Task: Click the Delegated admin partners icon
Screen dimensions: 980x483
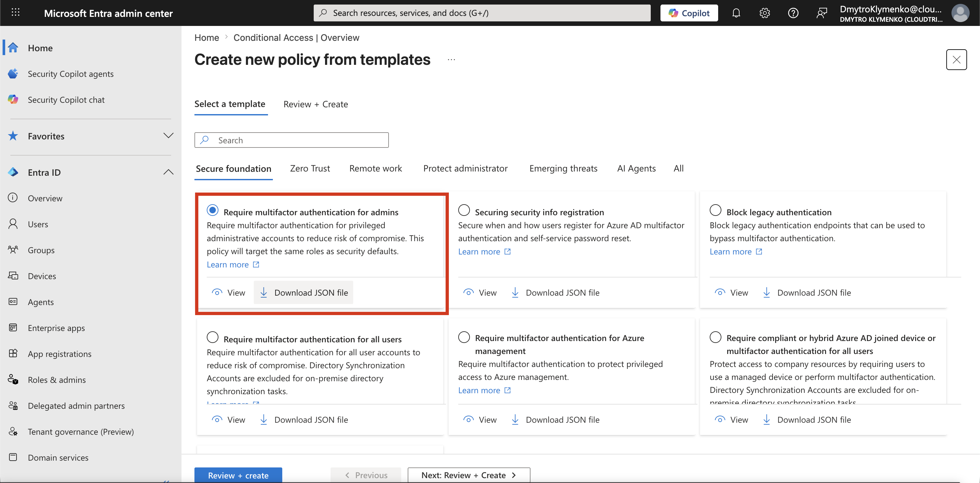Action: (13, 405)
